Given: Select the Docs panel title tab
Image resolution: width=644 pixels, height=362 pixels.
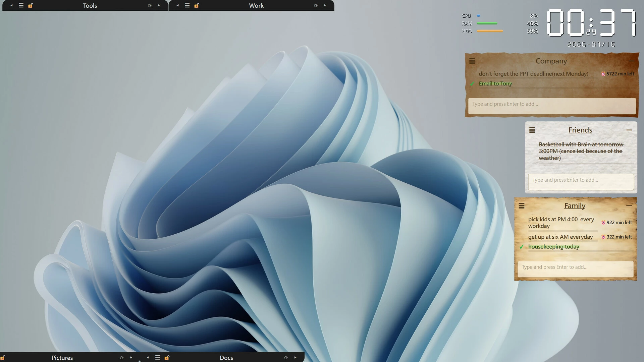Looking at the screenshot, I should click(x=226, y=358).
